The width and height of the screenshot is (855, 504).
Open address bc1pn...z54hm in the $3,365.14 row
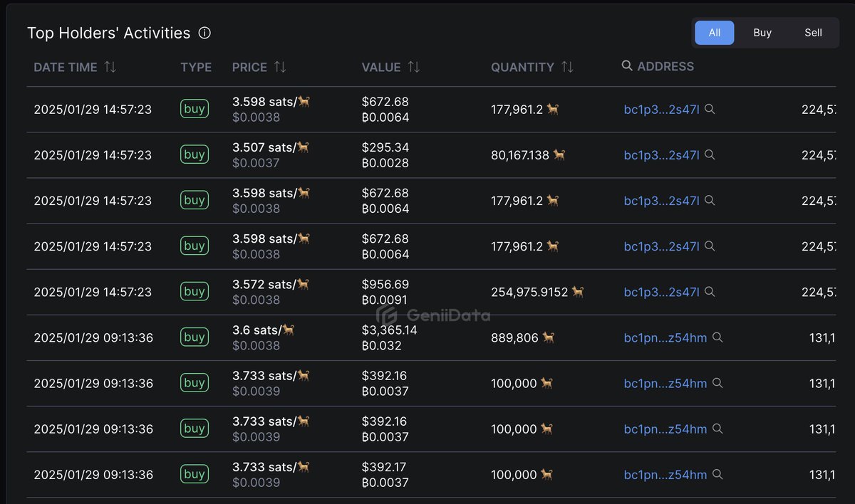coord(665,337)
